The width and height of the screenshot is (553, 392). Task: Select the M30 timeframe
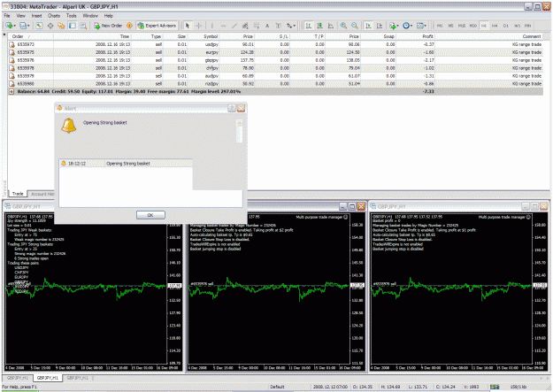[473, 26]
